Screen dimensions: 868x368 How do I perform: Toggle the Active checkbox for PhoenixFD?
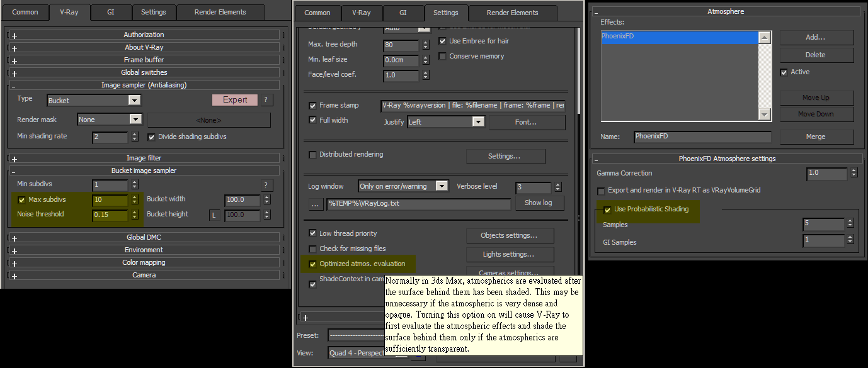coord(784,72)
